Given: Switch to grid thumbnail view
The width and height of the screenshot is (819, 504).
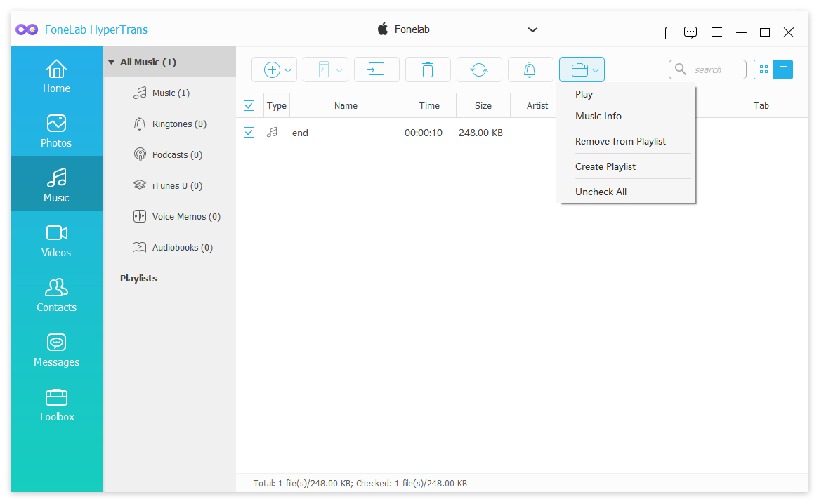Looking at the screenshot, I should click(764, 69).
